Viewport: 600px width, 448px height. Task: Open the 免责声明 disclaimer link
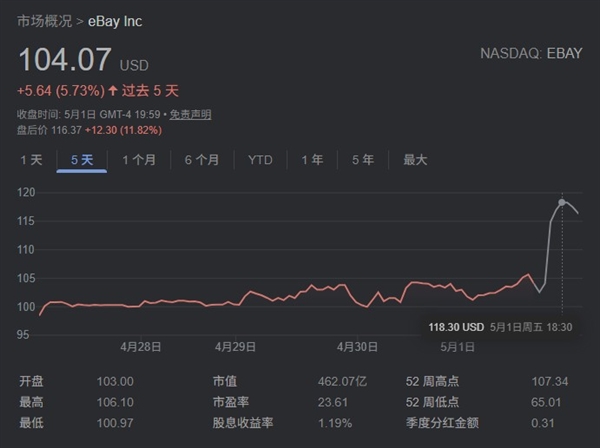coord(190,114)
